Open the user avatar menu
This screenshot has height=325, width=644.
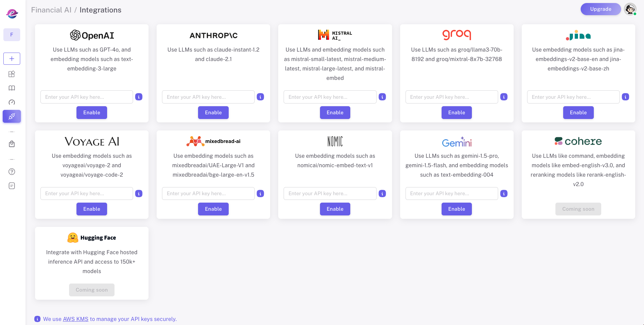click(630, 9)
